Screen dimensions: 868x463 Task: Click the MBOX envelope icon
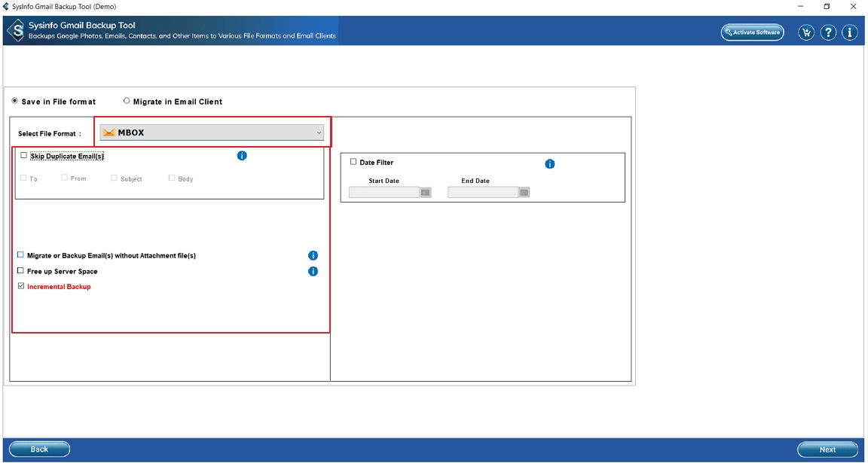coord(108,133)
